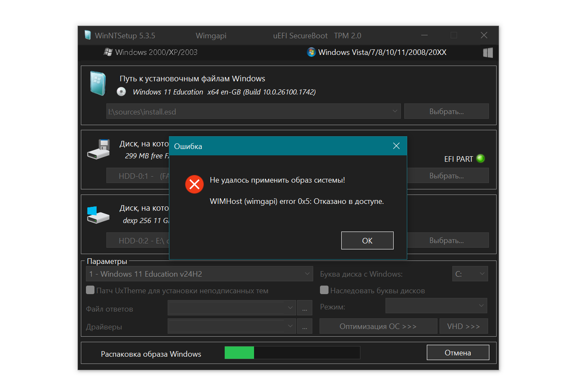Screen dimensions: 580x392
Task: Click Выбрать for the EFI boot drive
Action: 448,176
